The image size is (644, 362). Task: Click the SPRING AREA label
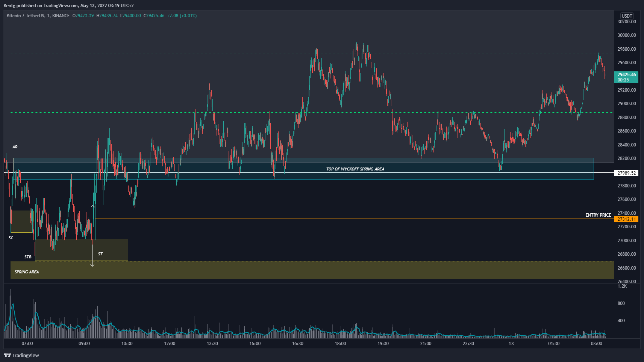(27, 272)
